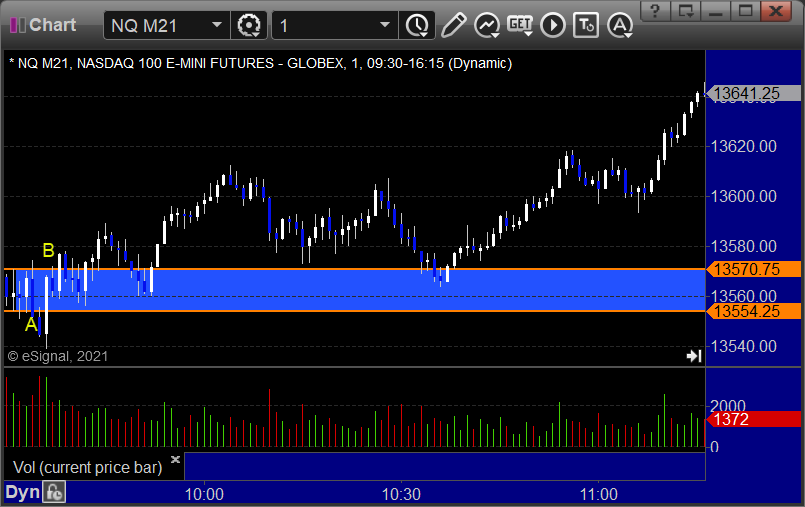The width and height of the screenshot is (805, 507).
Task: Click the Chart window title icon
Action: [x=17, y=25]
